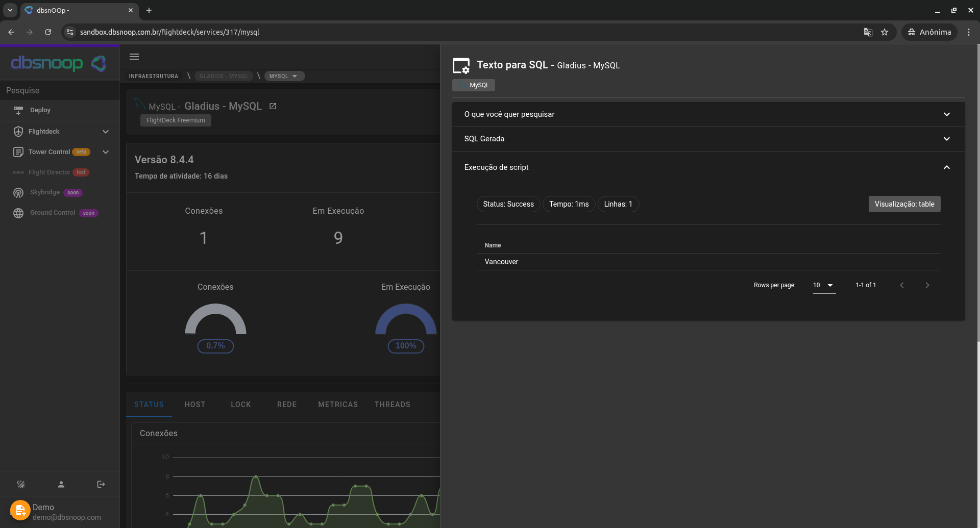The height and width of the screenshot is (528, 980).
Task: Open external link icon next to Gladius - MySQL
Action: click(273, 106)
